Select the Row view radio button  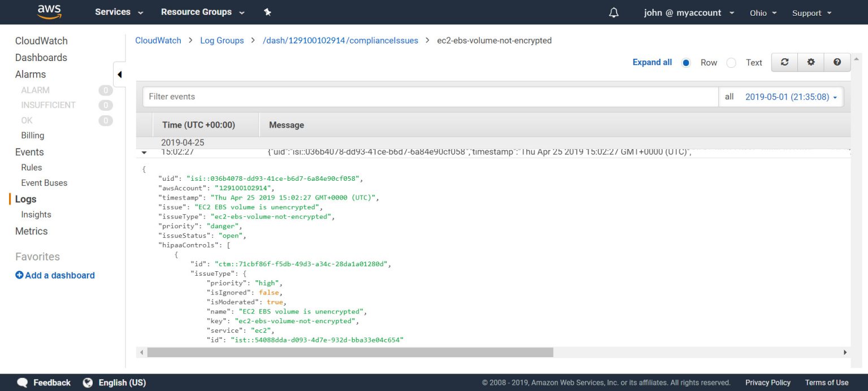pos(686,63)
